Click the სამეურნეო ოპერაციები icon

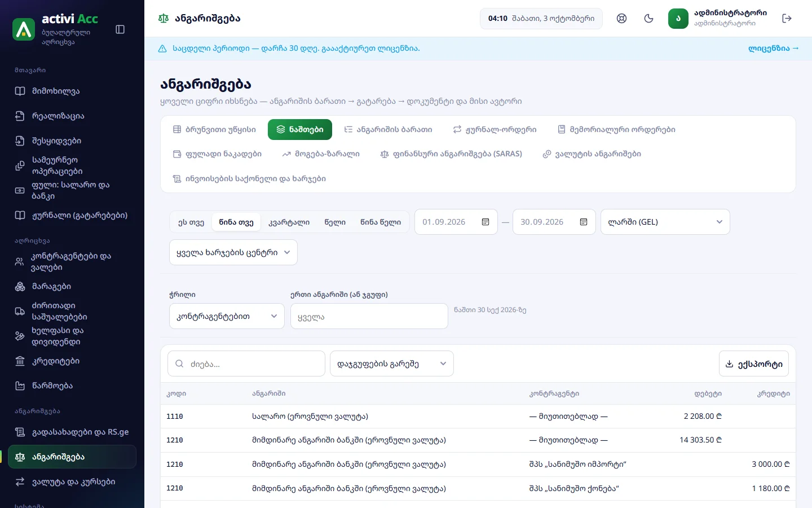pos(20,165)
